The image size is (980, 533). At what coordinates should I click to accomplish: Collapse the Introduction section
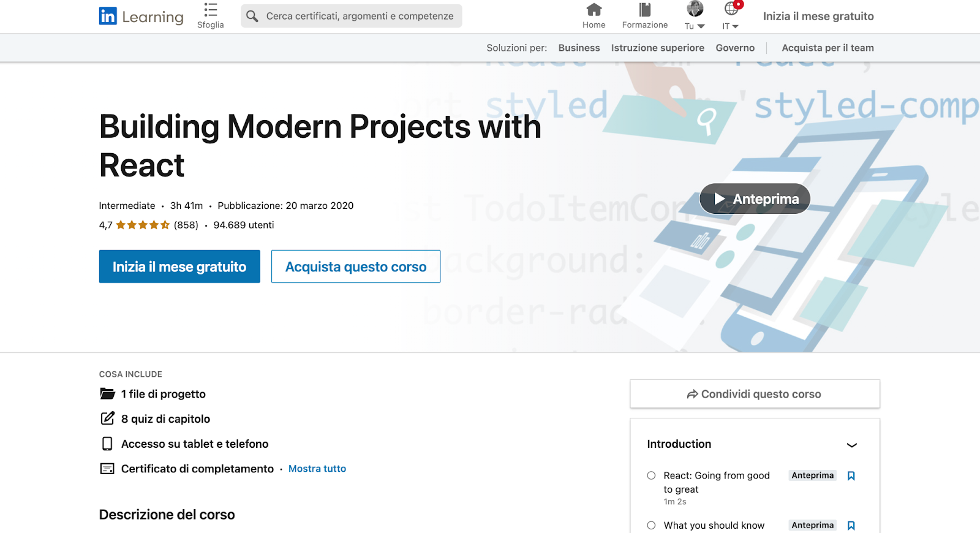pos(851,445)
